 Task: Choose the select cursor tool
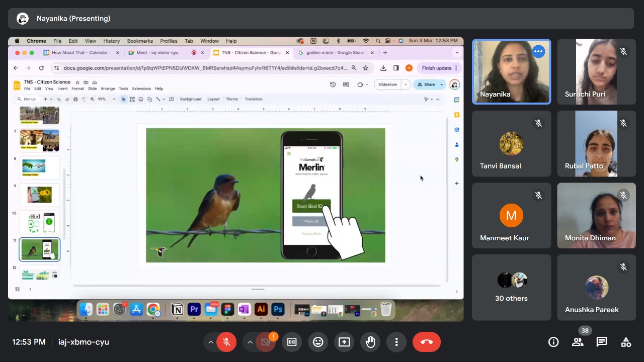pos(124,99)
